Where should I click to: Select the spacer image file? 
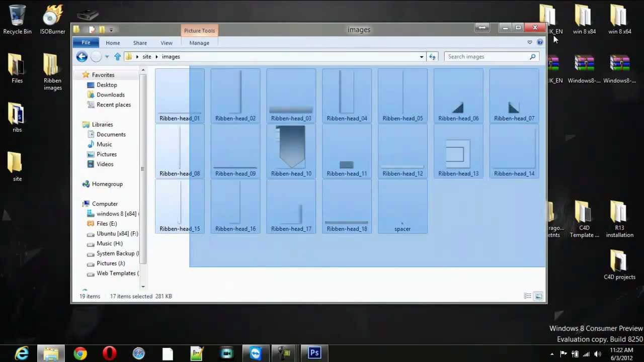click(403, 207)
